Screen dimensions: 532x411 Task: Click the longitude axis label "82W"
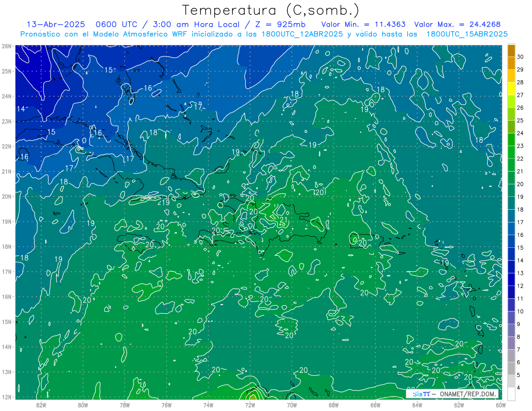click(41, 405)
